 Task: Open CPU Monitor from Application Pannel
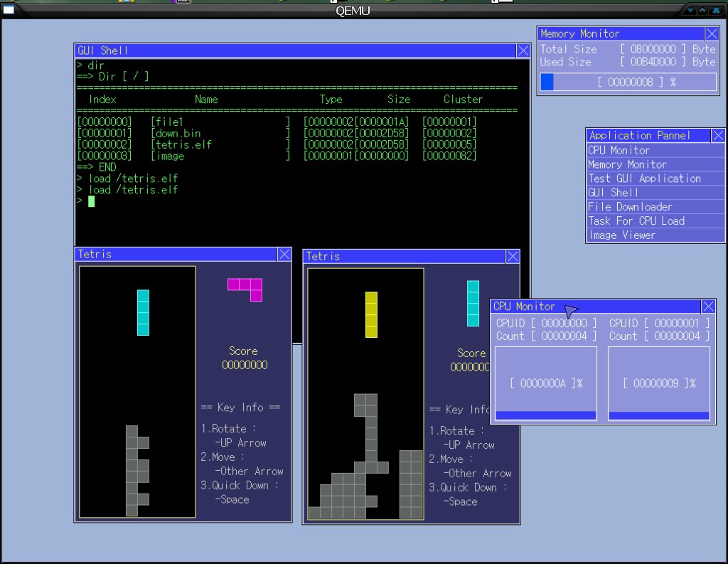(655, 150)
